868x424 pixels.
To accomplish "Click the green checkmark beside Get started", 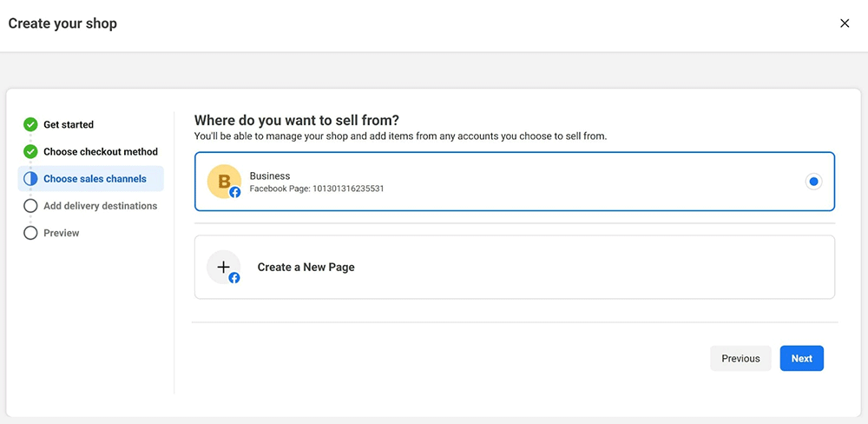I will pyautogui.click(x=30, y=124).
